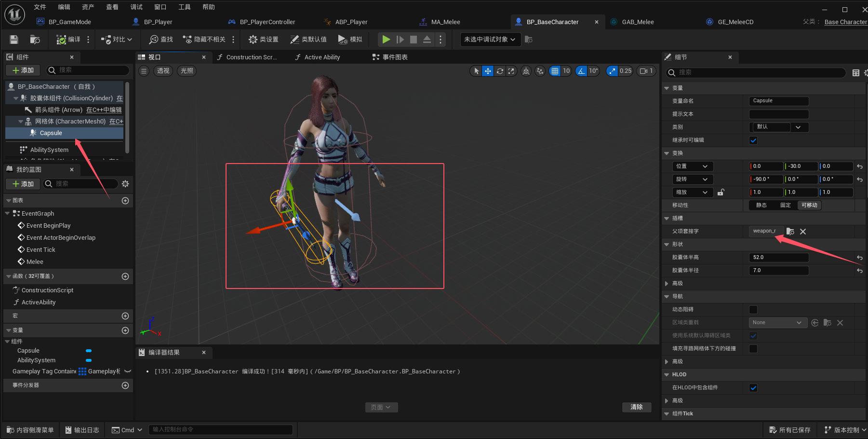Toggle surface snapping icon in viewport
This screenshot has height=439, width=868.
540,71
